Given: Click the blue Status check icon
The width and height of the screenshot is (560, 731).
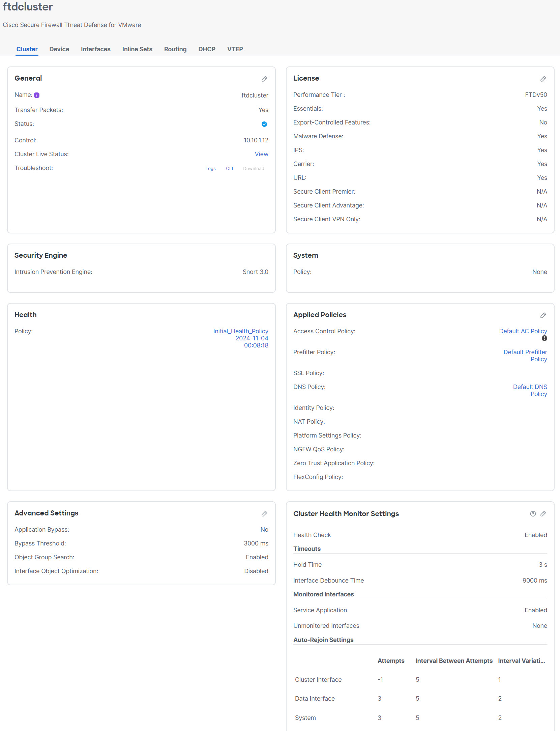Looking at the screenshot, I should [x=264, y=124].
